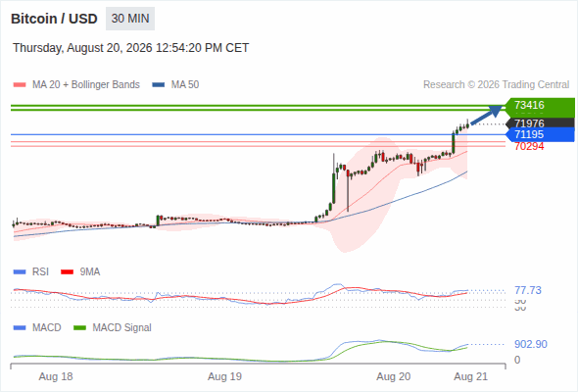Select the Aug 19 date axis label
This screenshot has width=578, height=392.
[x=224, y=376]
